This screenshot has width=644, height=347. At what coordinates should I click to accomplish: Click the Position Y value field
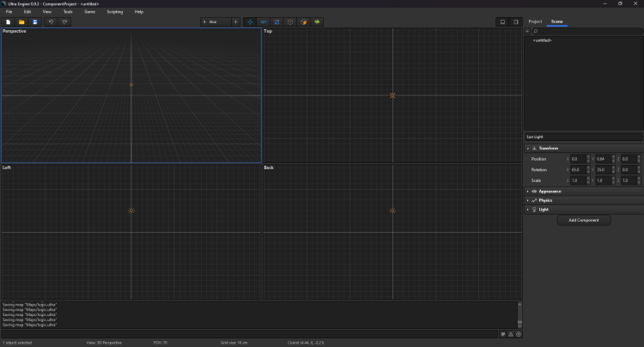[x=602, y=159]
